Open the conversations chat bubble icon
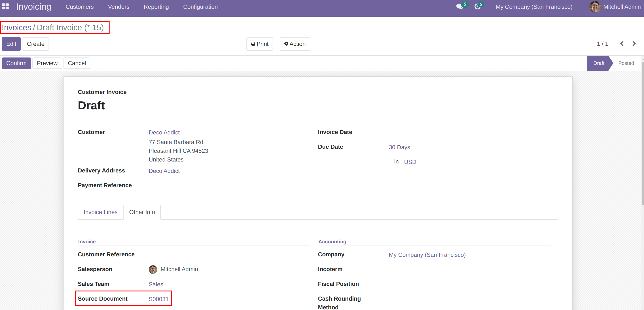Viewport: 644px width, 310px height. click(460, 7)
